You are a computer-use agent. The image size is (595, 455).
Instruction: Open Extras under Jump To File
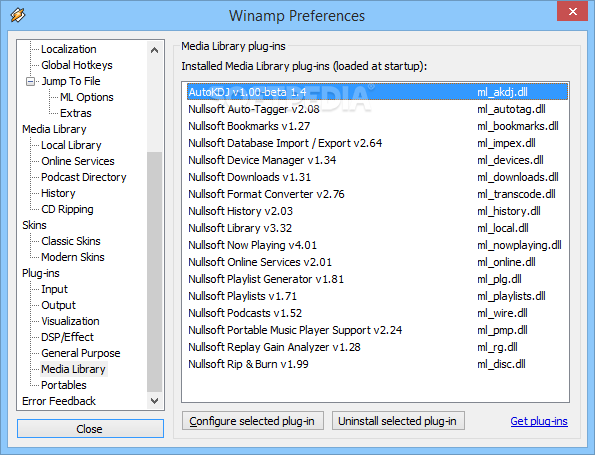point(76,113)
